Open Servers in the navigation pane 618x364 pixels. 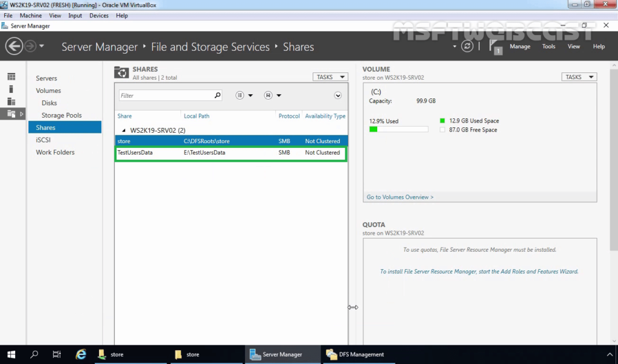(46, 78)
